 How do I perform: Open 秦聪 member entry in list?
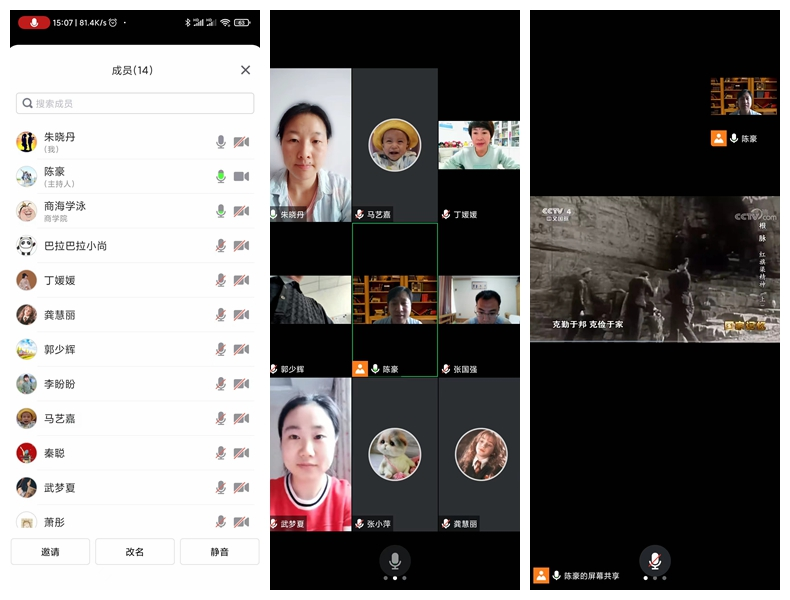[x=110, y=453]
